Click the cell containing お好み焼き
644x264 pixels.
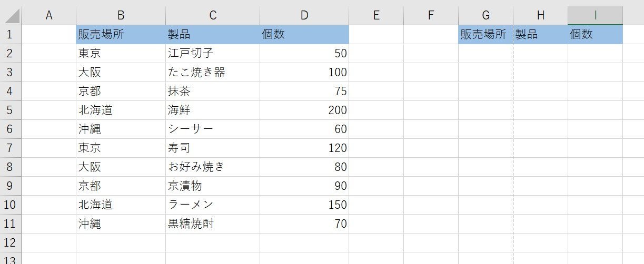pyautogui.click(x=213, y=167)
